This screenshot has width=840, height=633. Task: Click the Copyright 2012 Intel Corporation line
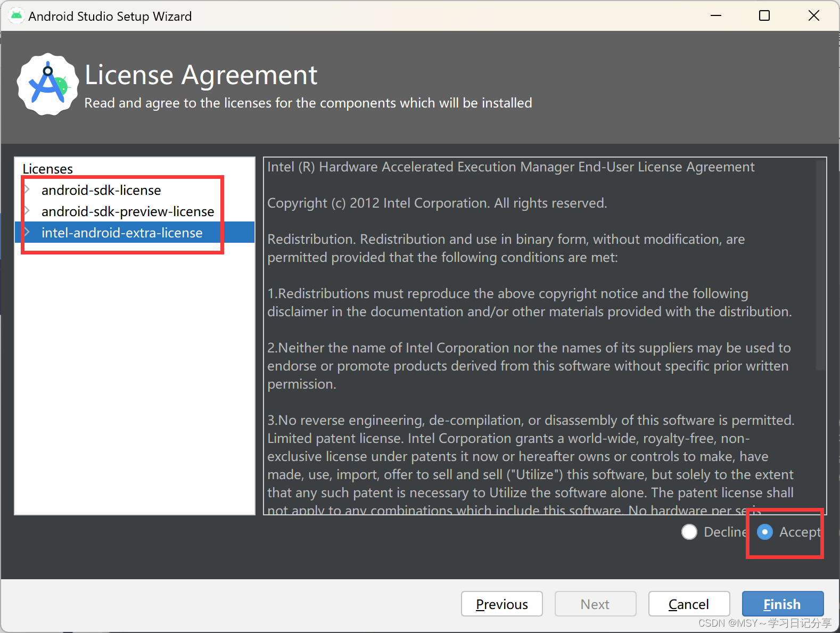(437, 203)
